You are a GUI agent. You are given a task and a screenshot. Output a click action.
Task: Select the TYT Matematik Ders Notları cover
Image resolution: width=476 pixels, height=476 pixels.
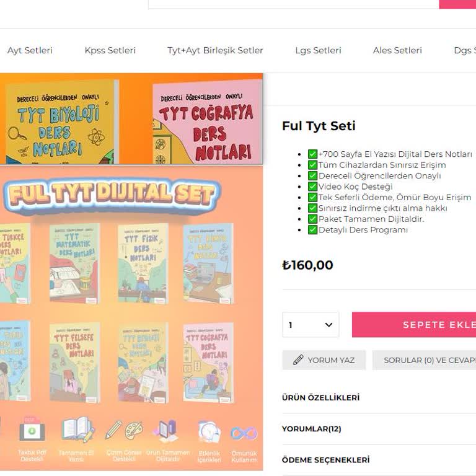[x=74, y=263]
